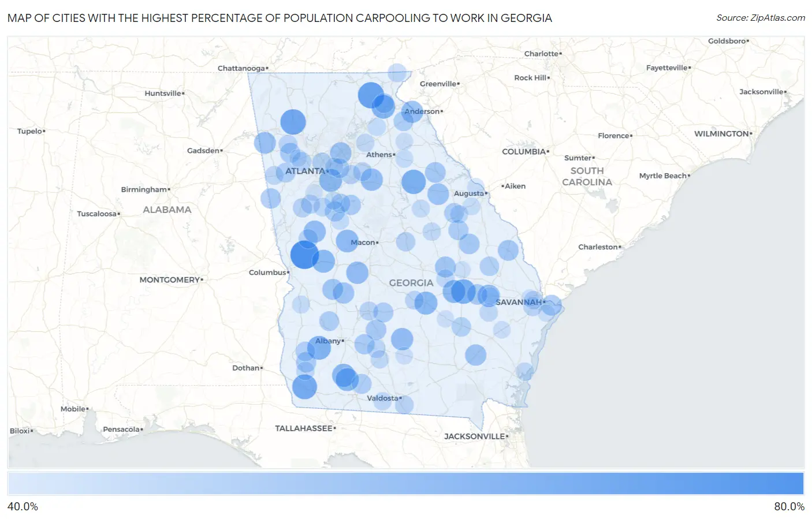Click the Biloxi city label
This screenshot has width=812, height=519.
point(20,431)
